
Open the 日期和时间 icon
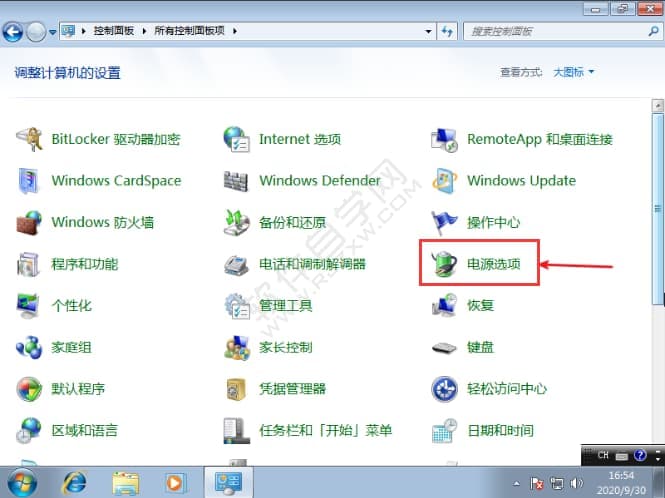(445, 431)
